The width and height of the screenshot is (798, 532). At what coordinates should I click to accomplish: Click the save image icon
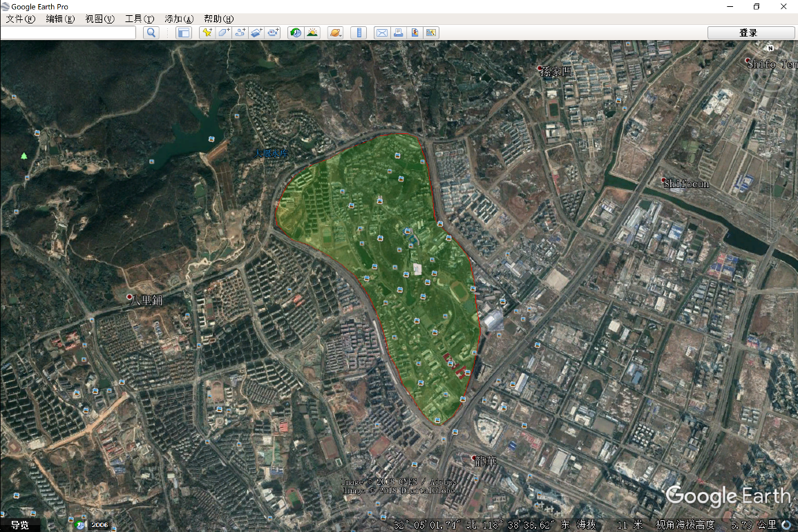point(415,32)
